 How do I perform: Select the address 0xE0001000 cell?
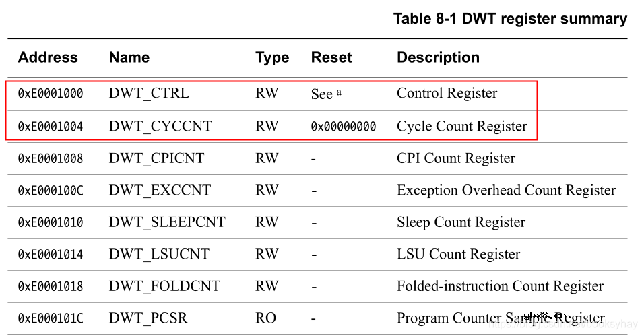point(51,94)
